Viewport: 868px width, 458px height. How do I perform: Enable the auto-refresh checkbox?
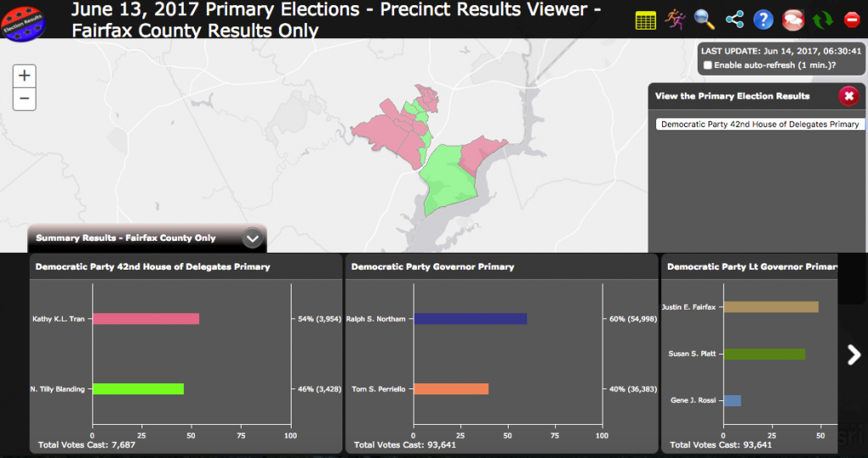pos(708,65)
